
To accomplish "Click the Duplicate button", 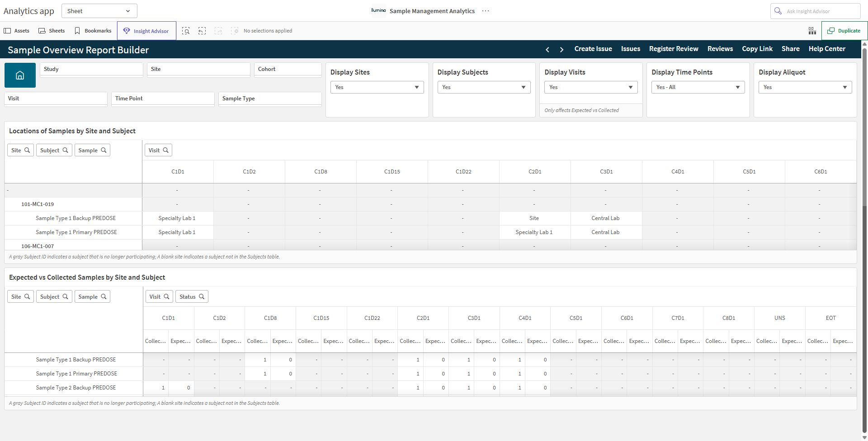I will click(844, 31).
